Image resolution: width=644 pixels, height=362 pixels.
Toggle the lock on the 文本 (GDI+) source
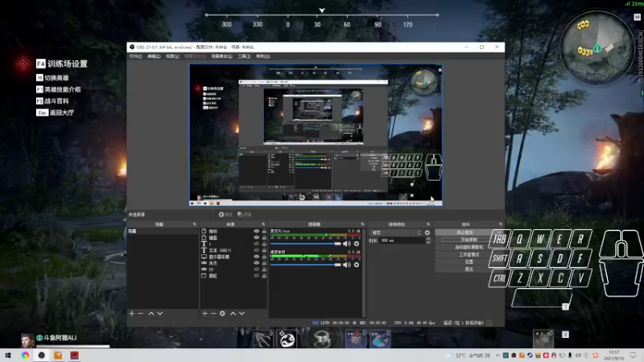(264, 250)
